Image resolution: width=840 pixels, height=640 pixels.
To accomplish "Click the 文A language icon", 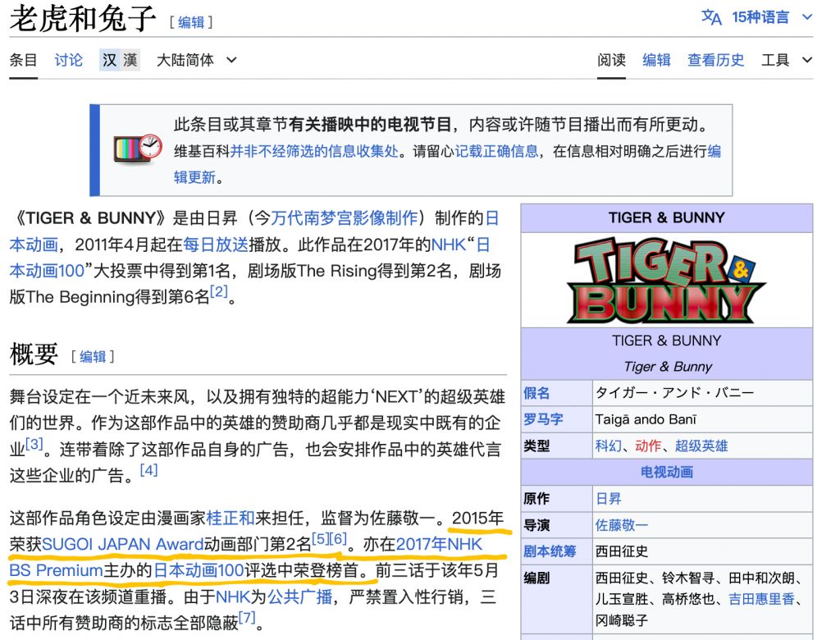I will pyautogui.click(x=710, y=16).
